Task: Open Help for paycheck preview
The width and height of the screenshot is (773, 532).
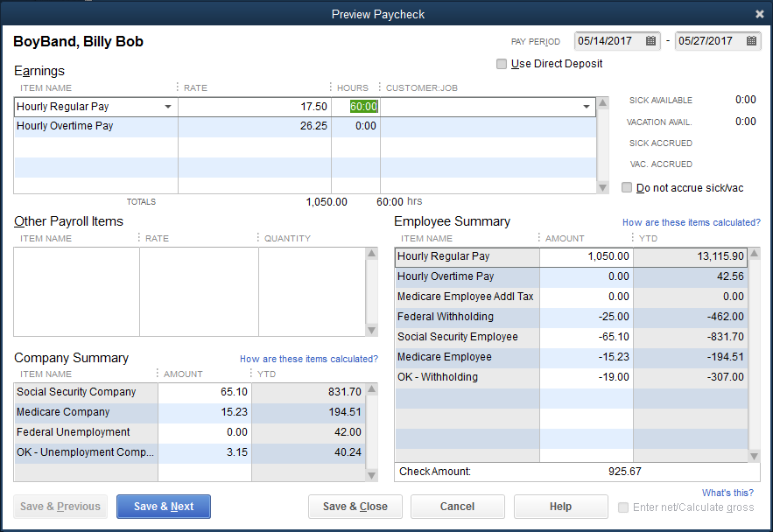Action: [x=560, y=507]
